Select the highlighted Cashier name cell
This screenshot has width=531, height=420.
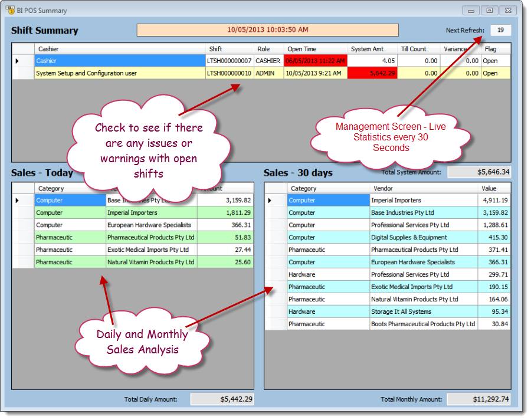[120, 61]
